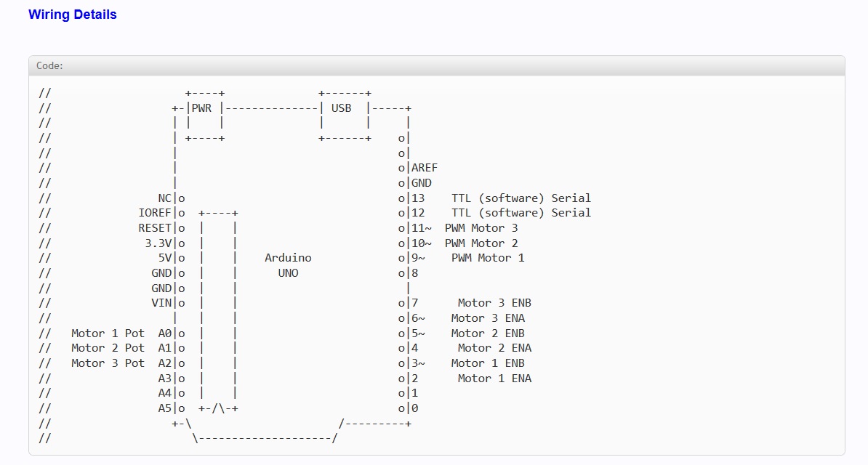Click the pin 1 label
This screenshot has height=465, width=868.
click(x=414, y=394)
